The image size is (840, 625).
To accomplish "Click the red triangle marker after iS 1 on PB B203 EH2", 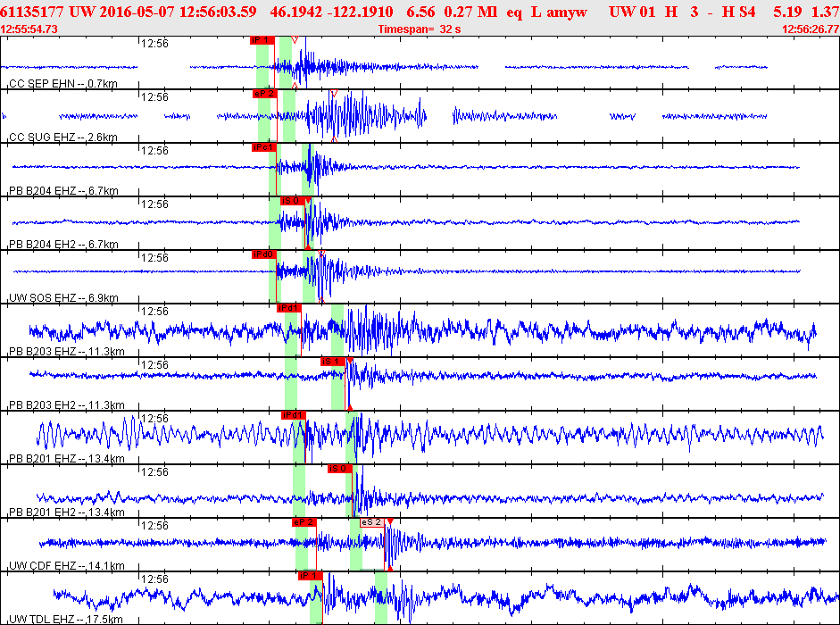I will coord(350,361).
